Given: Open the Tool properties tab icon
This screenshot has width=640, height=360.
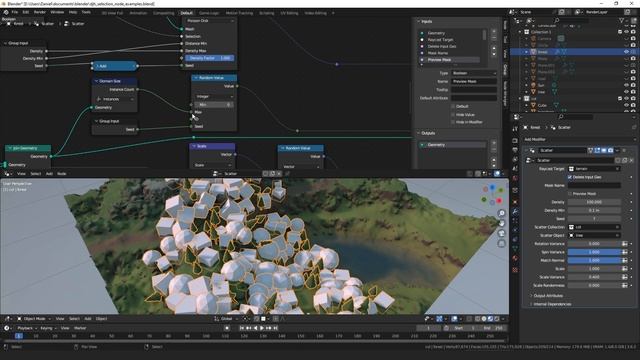Looking at the screenshot, I should pos(515,129).
